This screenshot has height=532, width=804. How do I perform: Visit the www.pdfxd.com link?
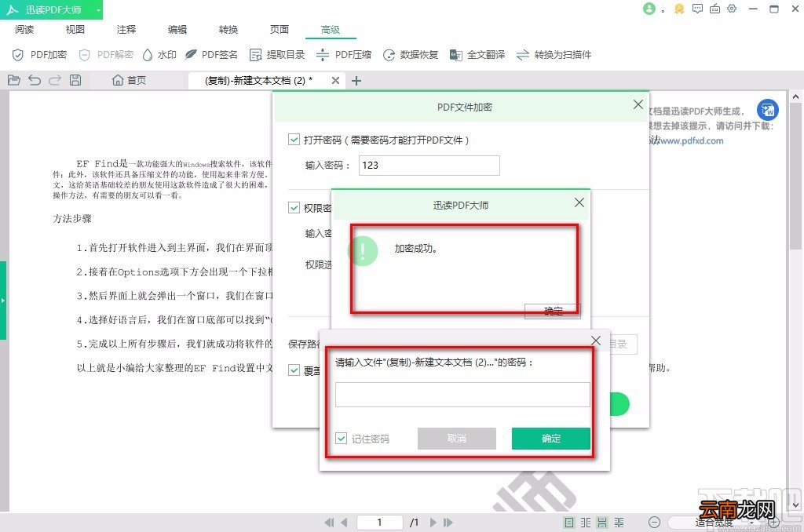click(691, 140)
